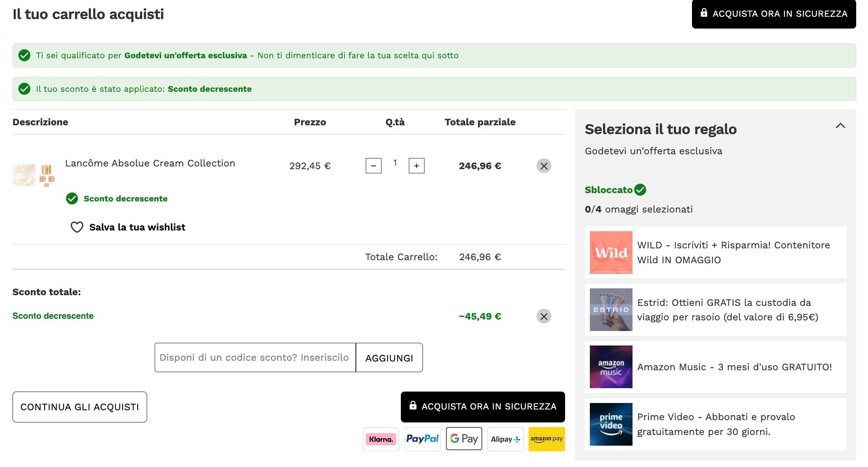Click the lock icon on top checkout button
This screenshot has height=467, width=868.
[x=704, y=13]
